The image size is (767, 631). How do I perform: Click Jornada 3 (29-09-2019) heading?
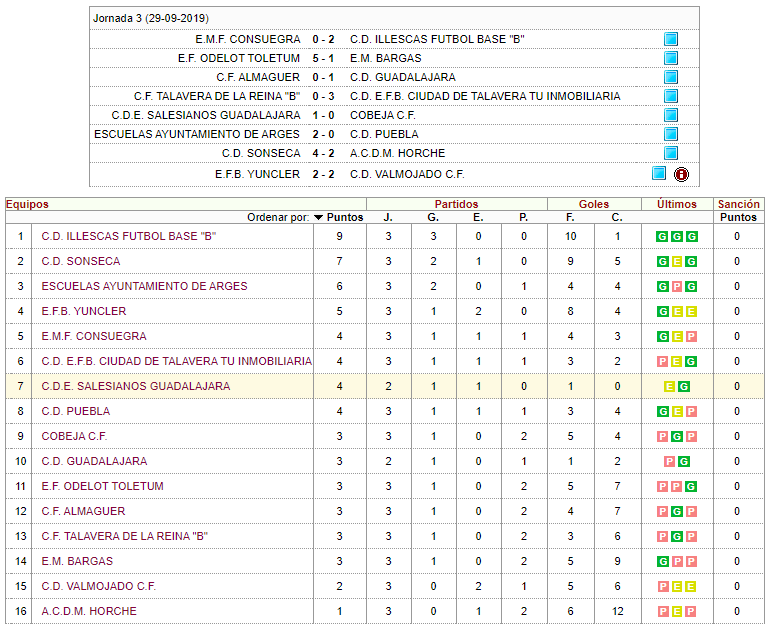pyautogui.click(x=151, y=19)
